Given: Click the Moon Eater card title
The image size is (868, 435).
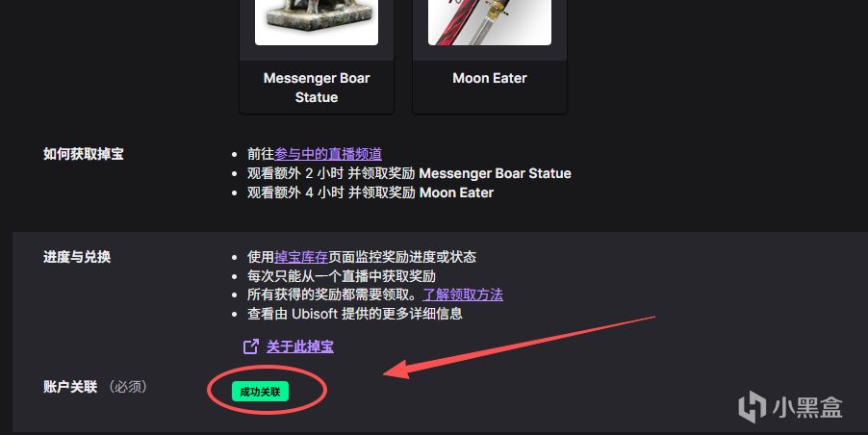Looking at the screenshot, I should [490, 78].
